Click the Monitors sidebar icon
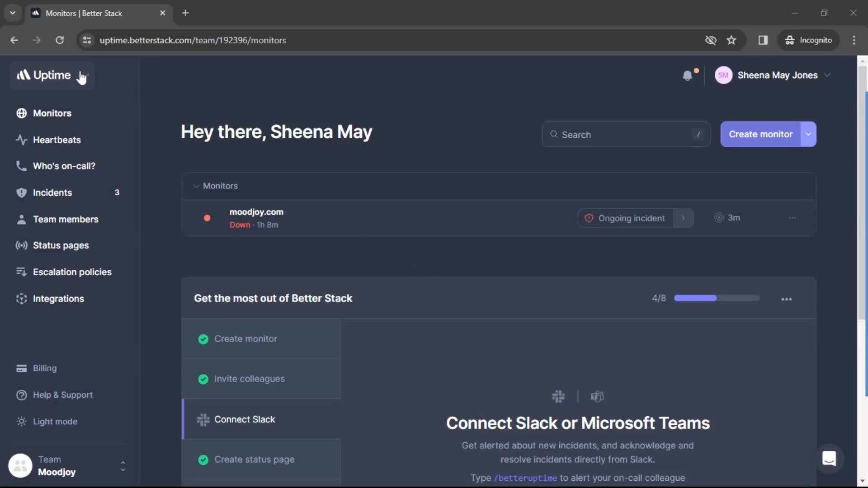868x488 pixels. (21, 113)
